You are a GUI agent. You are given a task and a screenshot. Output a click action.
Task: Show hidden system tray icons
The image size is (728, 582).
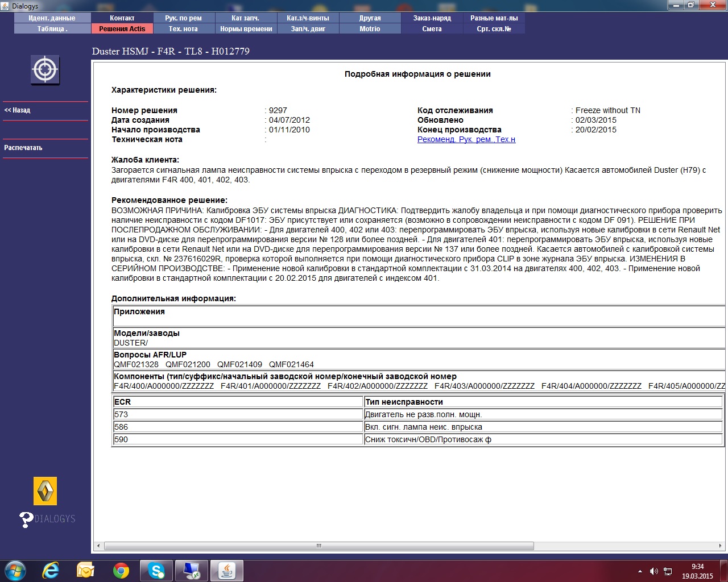pos(640,571)
